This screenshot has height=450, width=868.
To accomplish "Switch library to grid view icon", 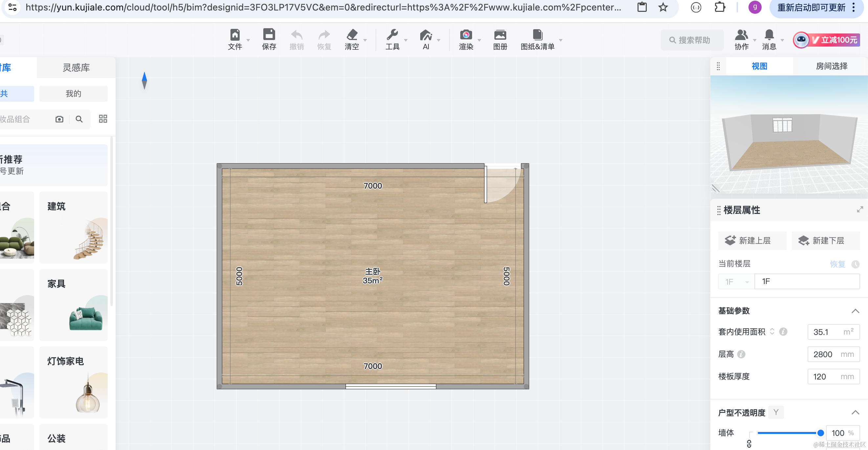I will [103, 119].
